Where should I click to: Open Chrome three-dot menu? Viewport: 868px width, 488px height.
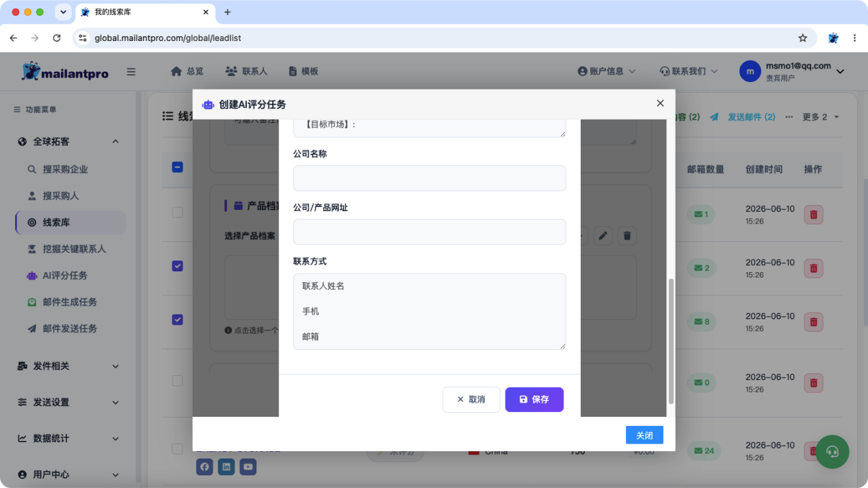(x=855, y=38)
